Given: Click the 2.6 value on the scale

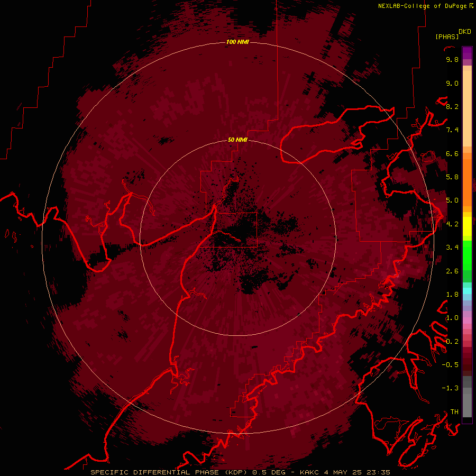Looking at the screenshot, I should point(452,271).
